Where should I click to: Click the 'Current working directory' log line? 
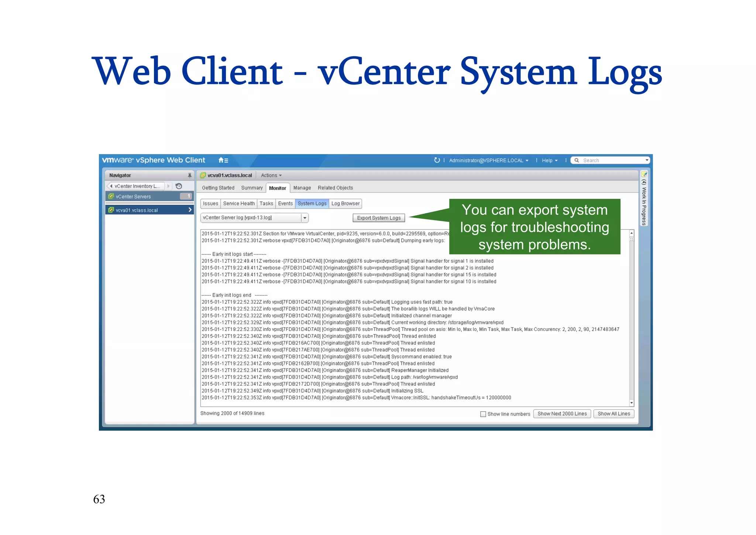pyautogui.click(x=353, y=323)
